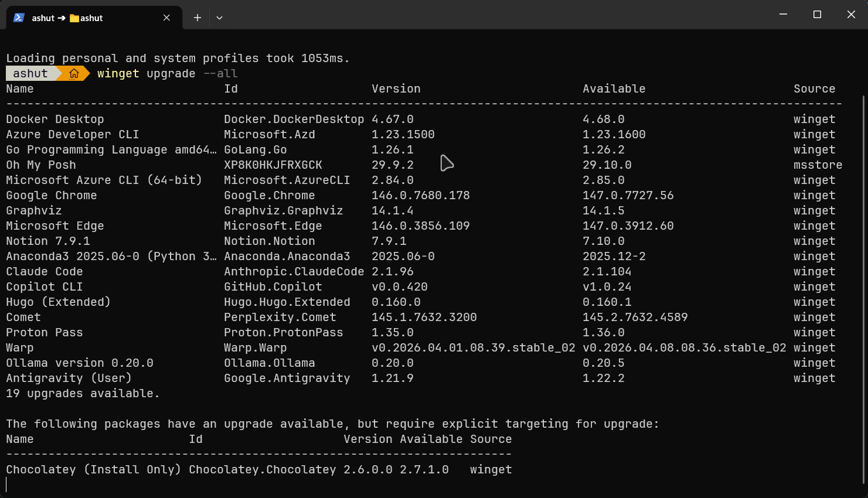
Task: Click the Warp.Warp package Id
Action: [x=254, y=347]
